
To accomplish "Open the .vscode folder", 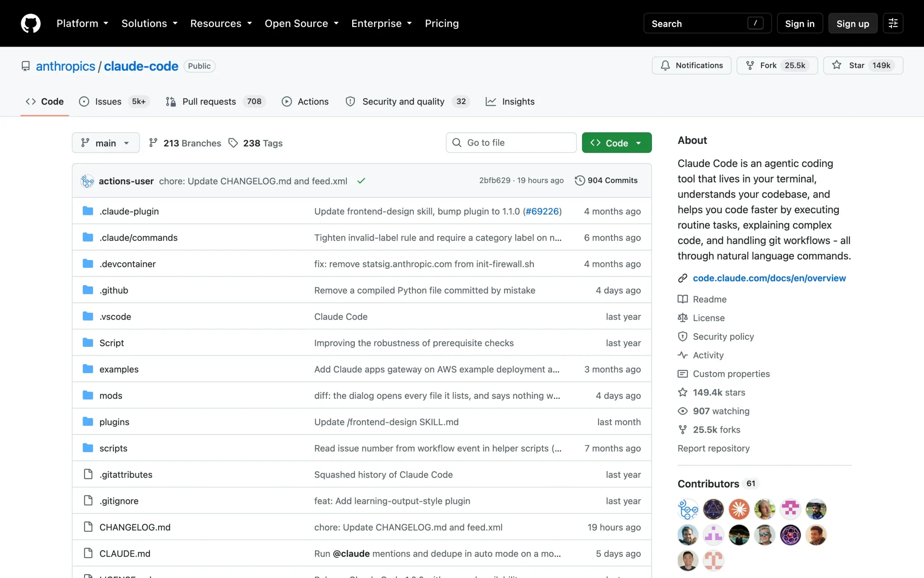I will click(115, 317).
